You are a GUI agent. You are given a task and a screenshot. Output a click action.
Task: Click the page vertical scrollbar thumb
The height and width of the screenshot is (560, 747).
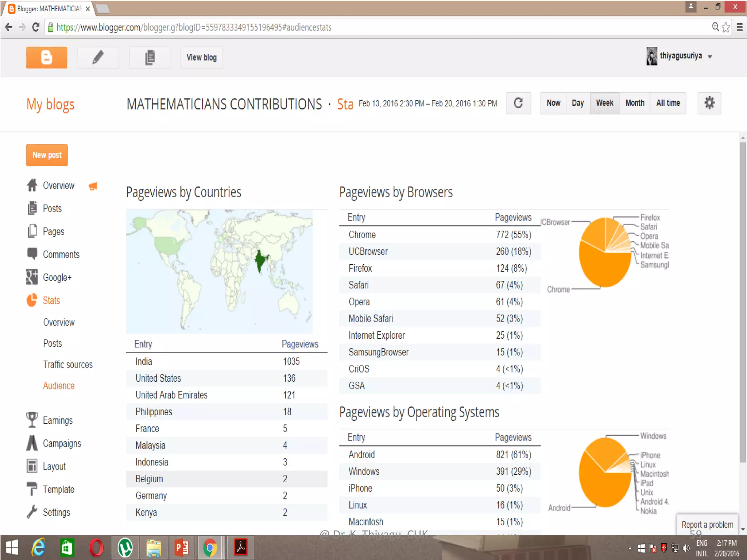(743, 303)
